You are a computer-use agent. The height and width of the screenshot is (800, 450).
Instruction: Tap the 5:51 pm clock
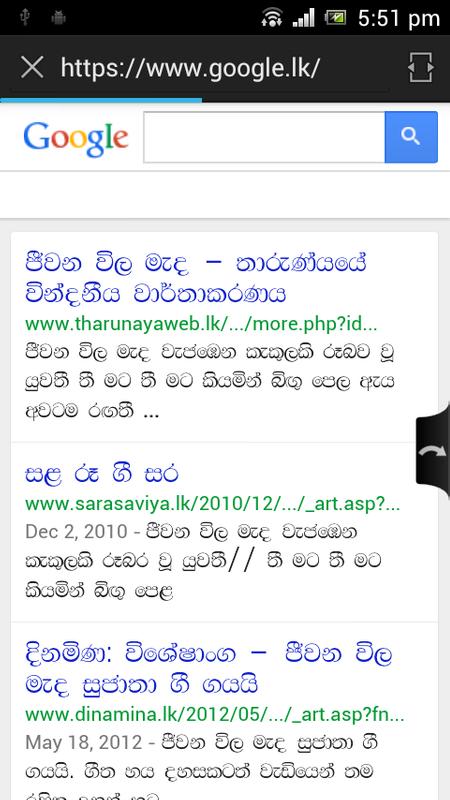click(x=398, y=18)
